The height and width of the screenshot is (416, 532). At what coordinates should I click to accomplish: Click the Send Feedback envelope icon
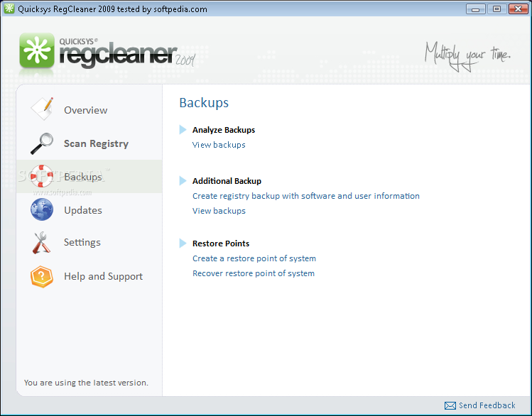tap(450, 405)
